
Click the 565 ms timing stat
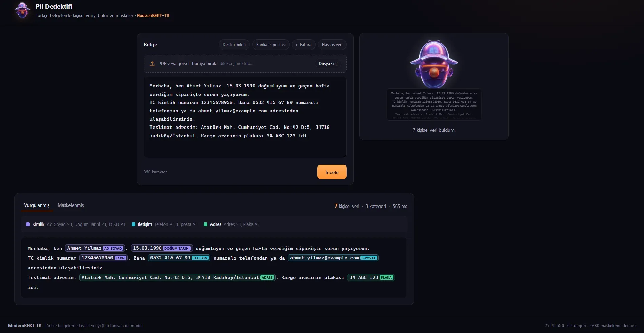400,206
